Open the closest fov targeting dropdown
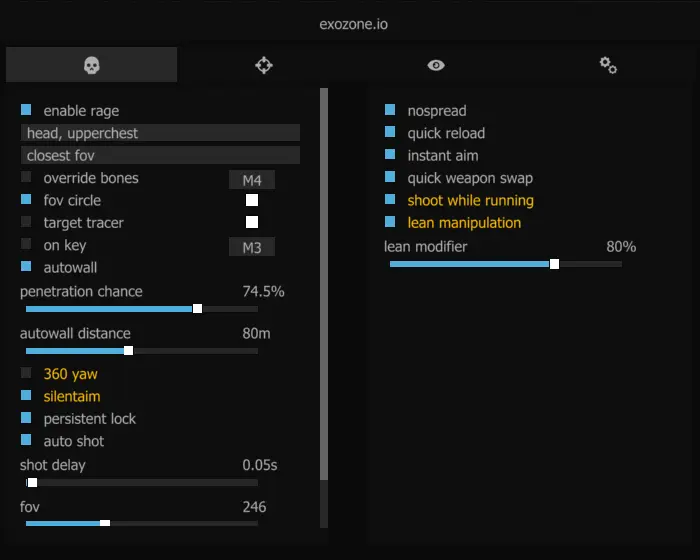The width and height of the screenshot is (700, 560). 160,155
